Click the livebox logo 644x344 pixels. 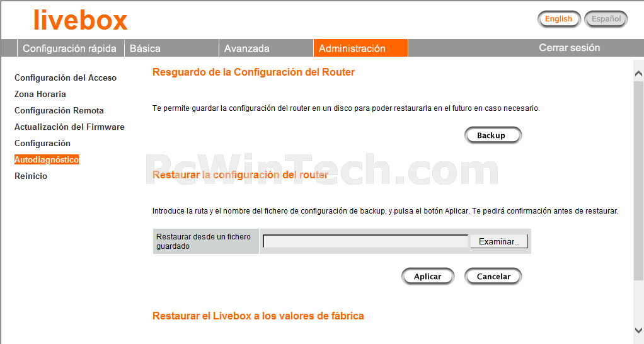tap(81, 20)
